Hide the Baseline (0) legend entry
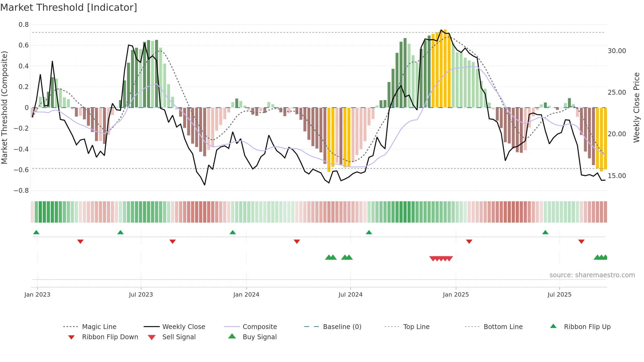644x362 pixels. click(x=333, y=327)
